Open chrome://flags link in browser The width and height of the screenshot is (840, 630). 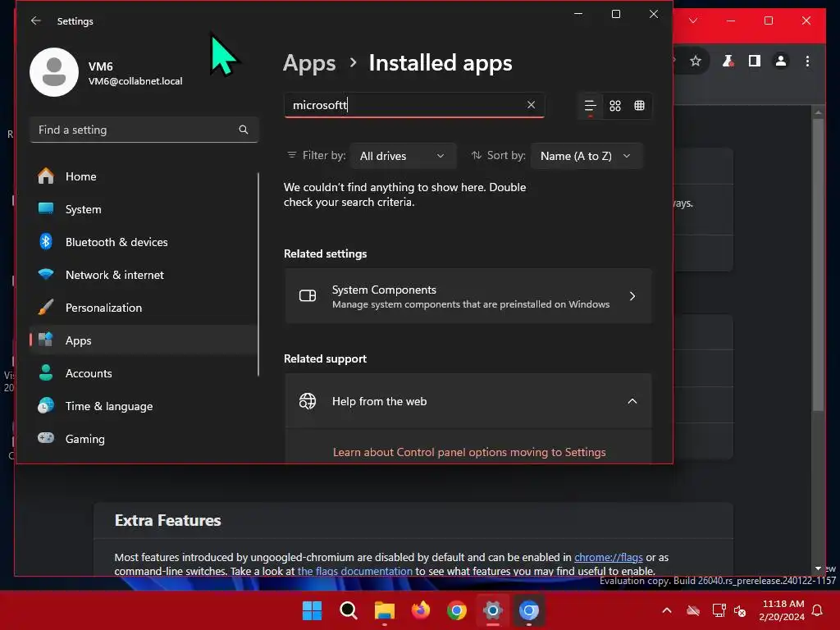[608, 557]
